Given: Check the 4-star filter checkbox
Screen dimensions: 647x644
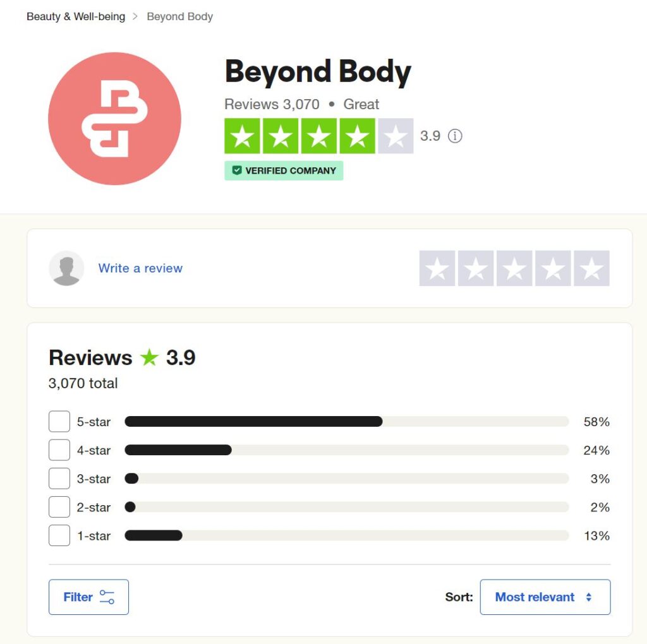Looking at the screenshot, I should tap(59, 450).
